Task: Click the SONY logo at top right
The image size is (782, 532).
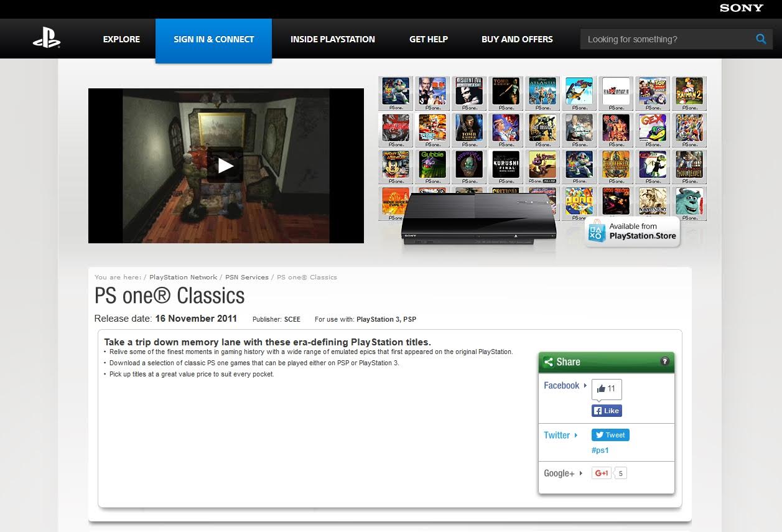Action: pos(742,8)
